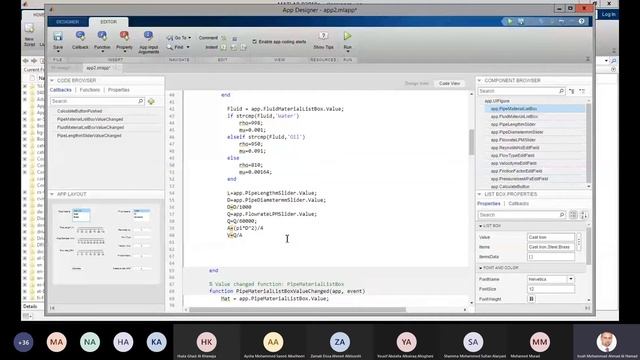Collapse the Component Browser panel
Viewport: 640px width, 360px height.
[x=480, y=80]
